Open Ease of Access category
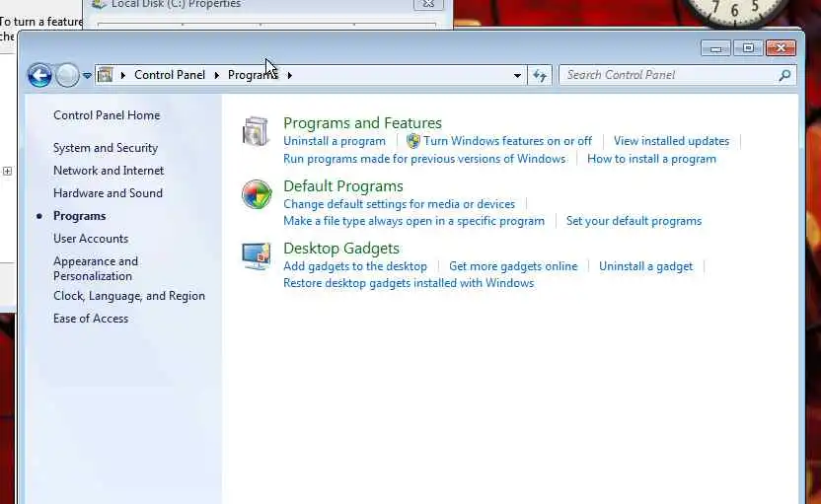Viewport: 821px width, 504px height. click(91, 319)
